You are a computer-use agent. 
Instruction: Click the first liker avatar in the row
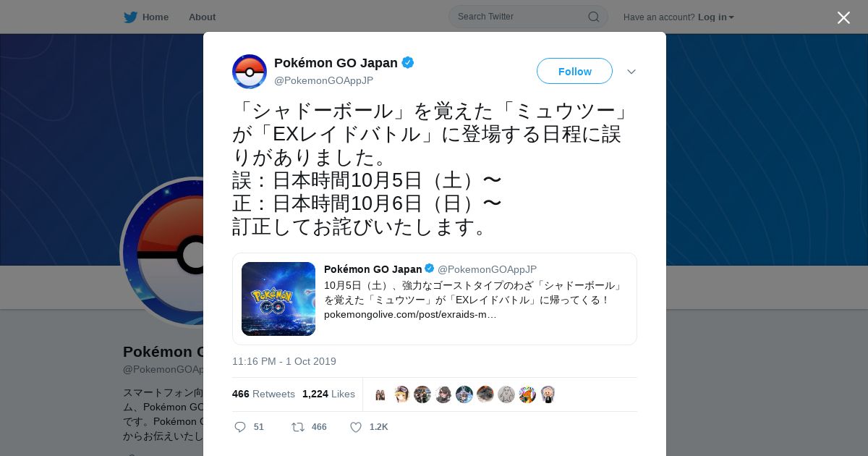pyautogui.click(x=380, y=394)
